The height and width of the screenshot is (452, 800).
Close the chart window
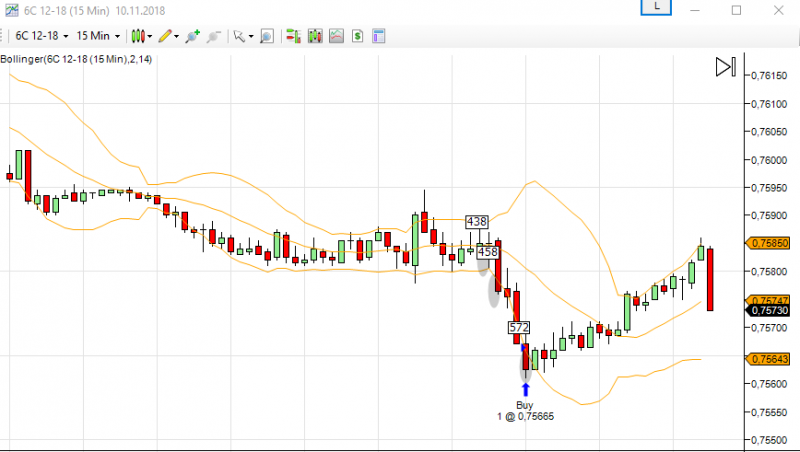(x=779, y=10)
